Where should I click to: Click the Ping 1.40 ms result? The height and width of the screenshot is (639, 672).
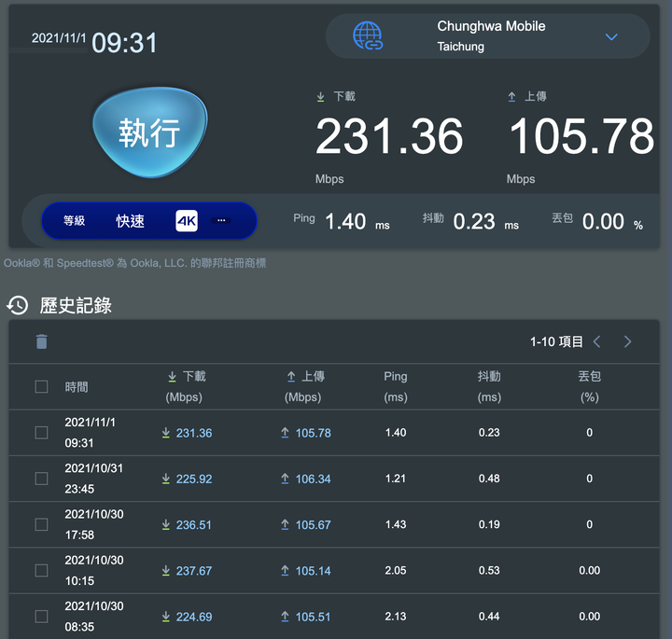click(x=342, y=221)
